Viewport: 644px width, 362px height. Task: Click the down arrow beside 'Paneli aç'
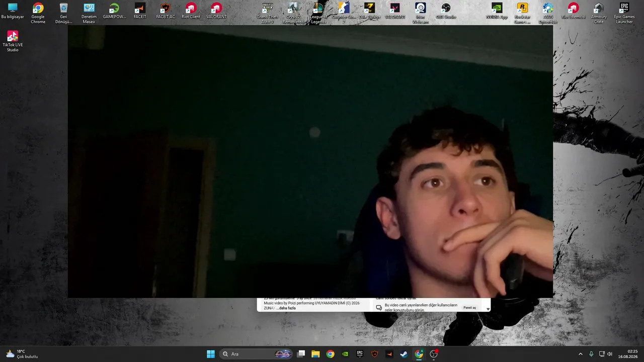pyautogui.click(x=488, y=309)
